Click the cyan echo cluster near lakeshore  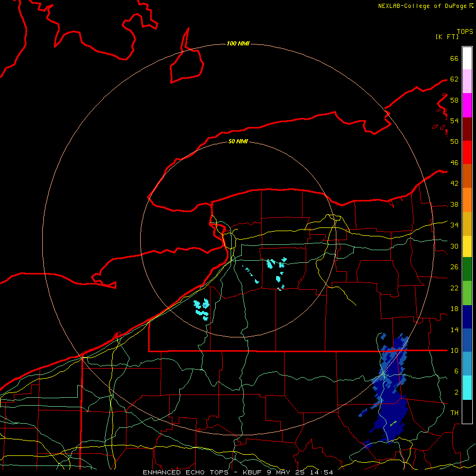[202, 309]
